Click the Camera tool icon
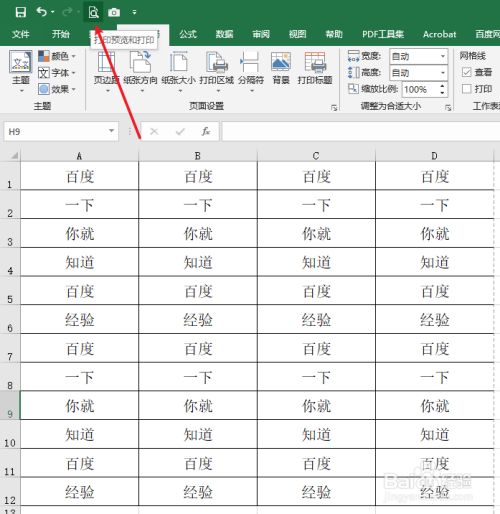Image resolution: width=500 pixels, height=514 pixels. 114,13
